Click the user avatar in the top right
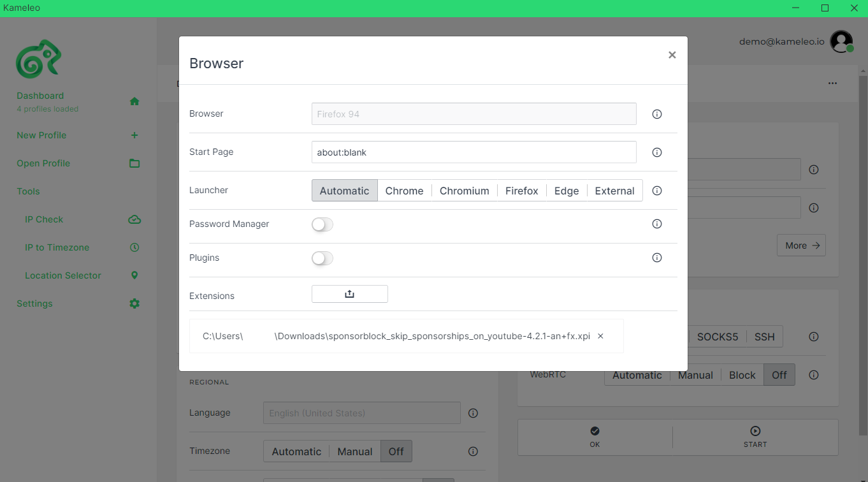This screenshot has width=868, height=482. (x=841, y=41)
